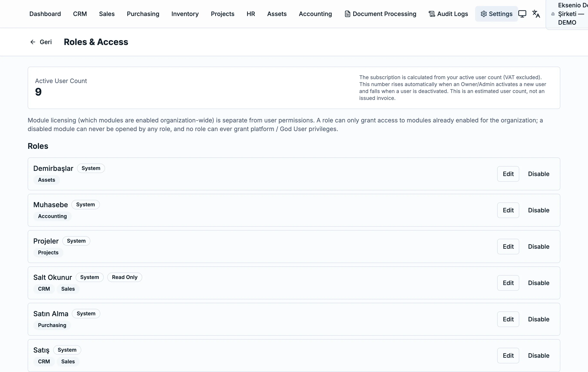Screen dimensions: 588x372
Task: Open Document Processing
Action: pos(380,14)
